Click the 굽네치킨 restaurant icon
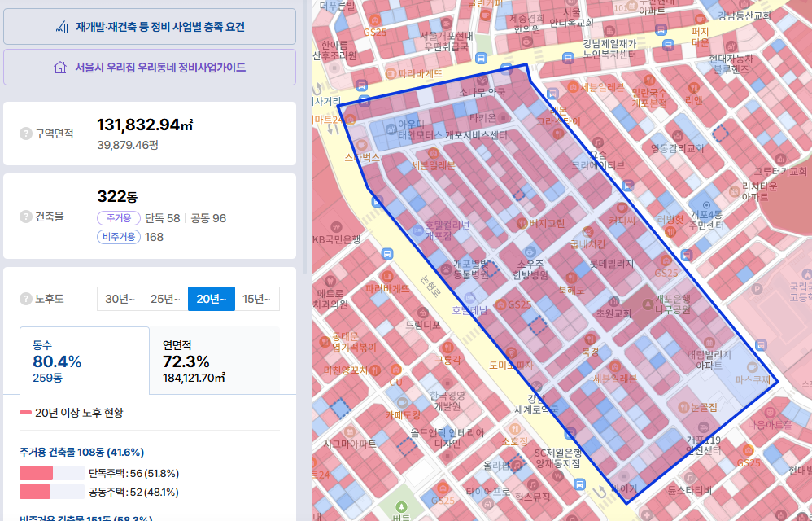The image size is (812, 521). (x=587, y=231)
